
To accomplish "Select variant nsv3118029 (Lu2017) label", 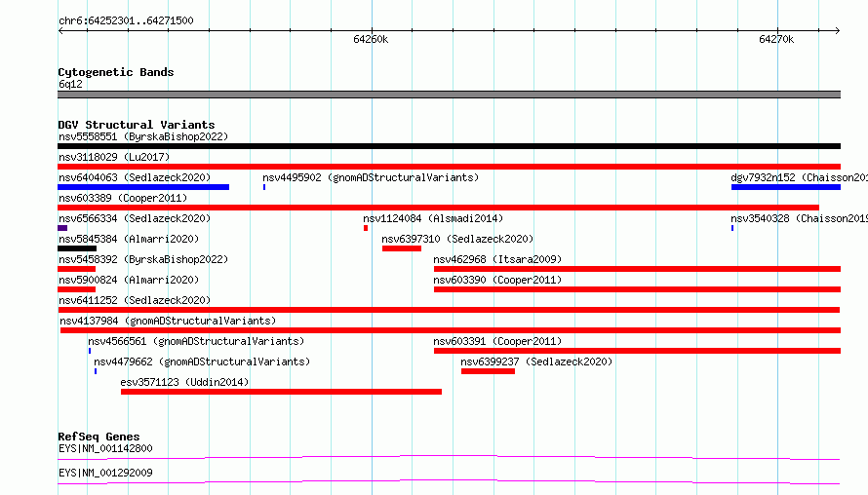I will [114, 157].
